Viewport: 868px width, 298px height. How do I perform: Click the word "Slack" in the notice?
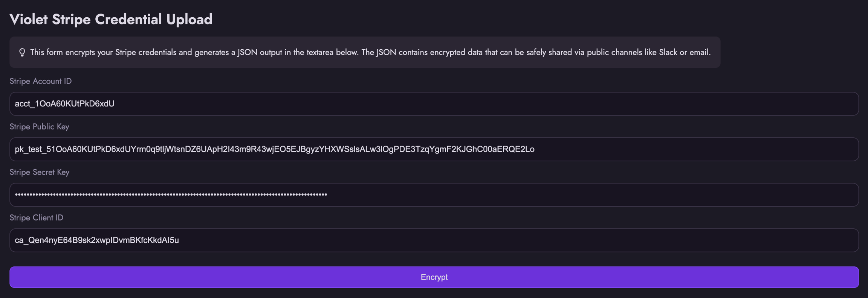pos(668,52)
